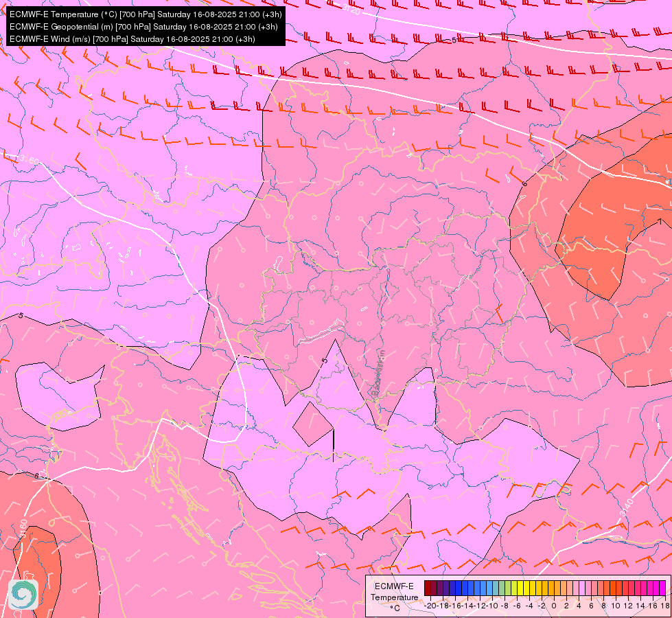Click the legend tick value -10
The width and height of the screenshot is (672, 618).
[492, 606]
